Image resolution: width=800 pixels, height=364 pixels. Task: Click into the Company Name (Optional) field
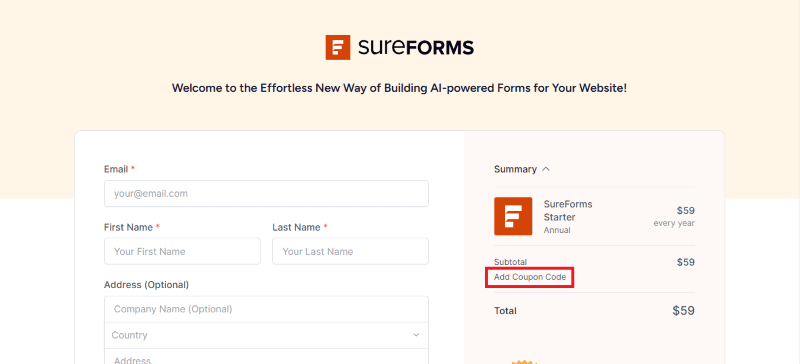pyautogui.click(x=266, y=309)
